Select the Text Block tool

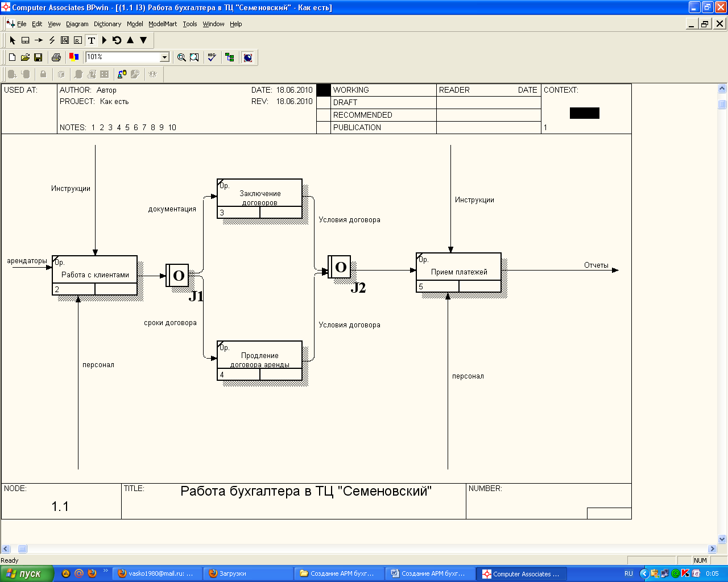91,40
